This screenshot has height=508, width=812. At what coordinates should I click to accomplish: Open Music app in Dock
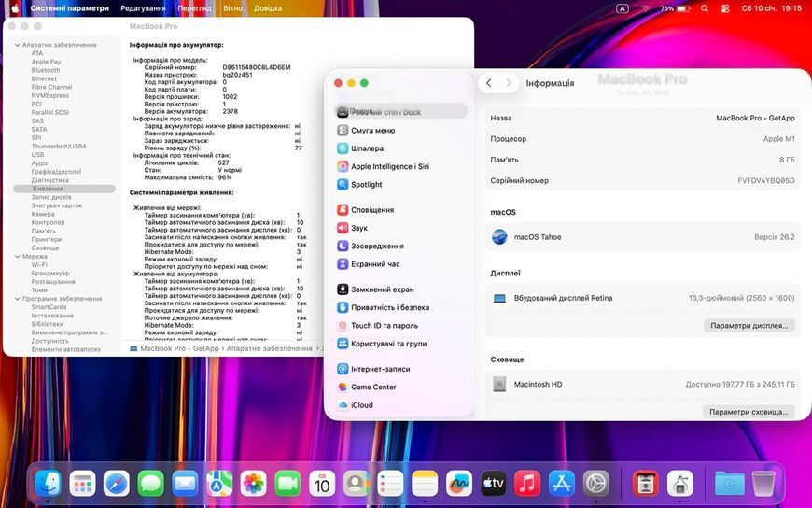point(527,484)
